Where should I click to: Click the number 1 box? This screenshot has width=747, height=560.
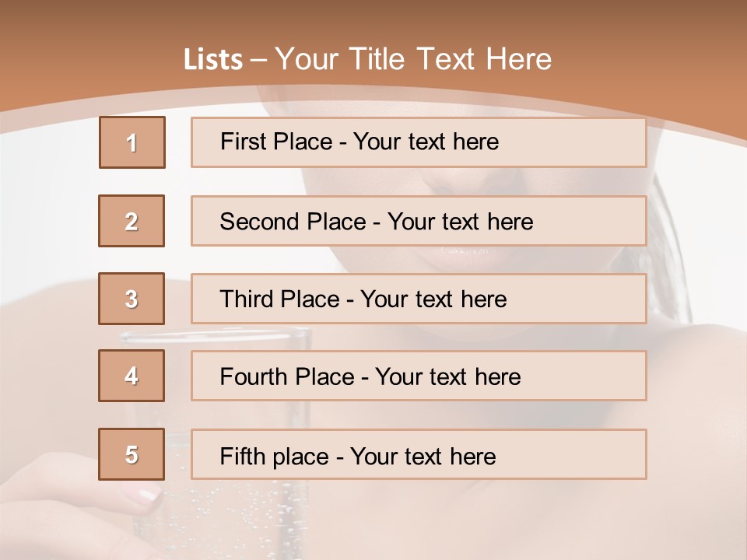(132, 142)
